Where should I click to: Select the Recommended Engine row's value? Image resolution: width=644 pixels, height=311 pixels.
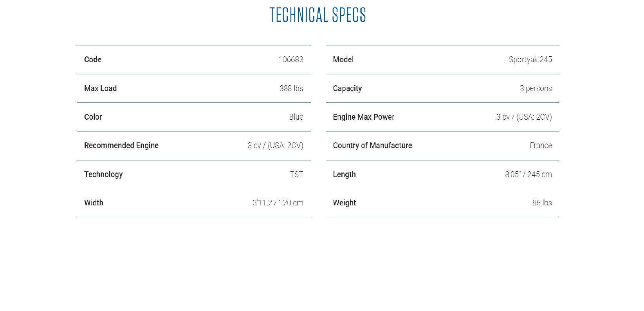pos(275,146)
